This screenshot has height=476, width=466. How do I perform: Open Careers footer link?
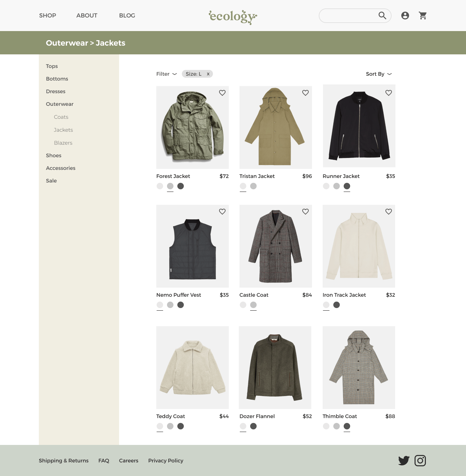128,460
